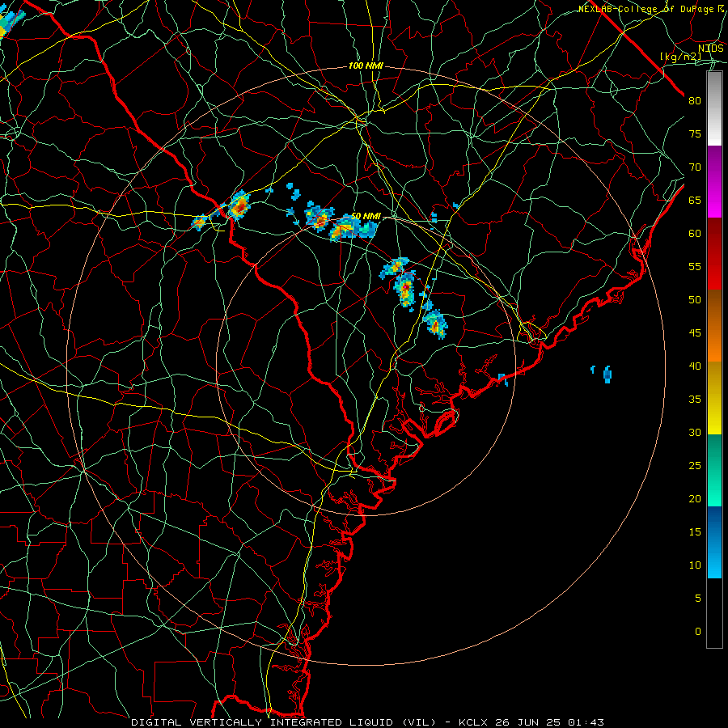Click the scale value 80
The image size is (728, 728).
(695, 101)
